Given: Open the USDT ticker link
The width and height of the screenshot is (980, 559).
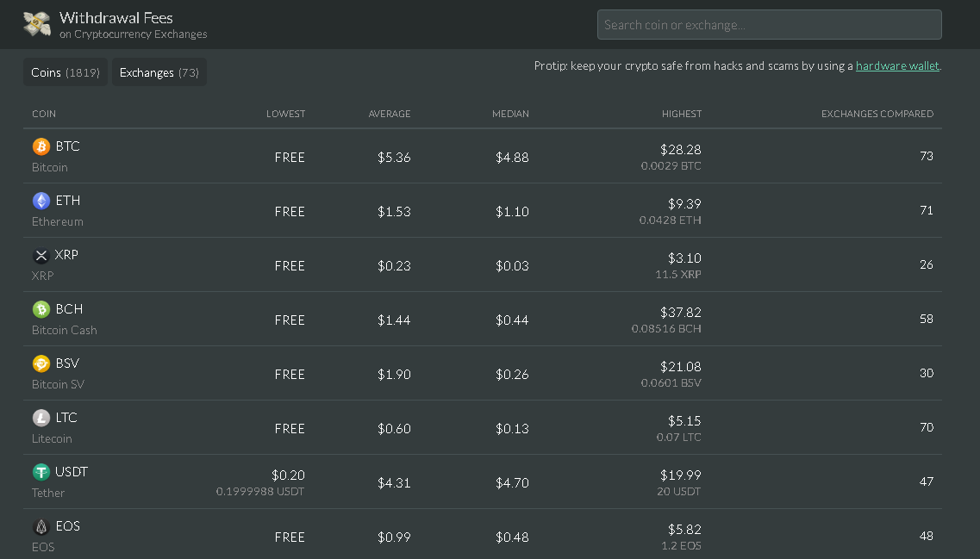Looking at the screenshot, I should pos(72,472).
